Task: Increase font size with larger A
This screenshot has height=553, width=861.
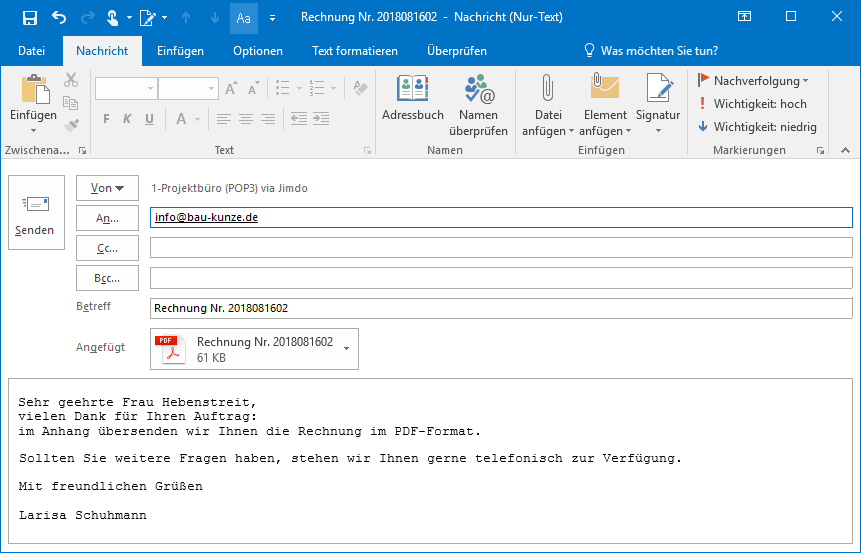Action: [x=231, y=88]
